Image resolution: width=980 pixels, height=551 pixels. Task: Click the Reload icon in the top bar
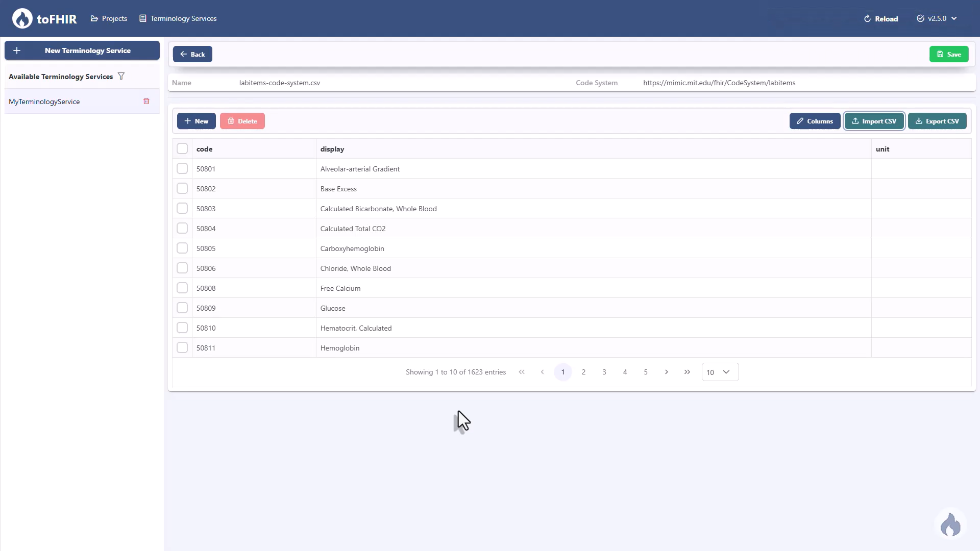[x=867, y=18]
